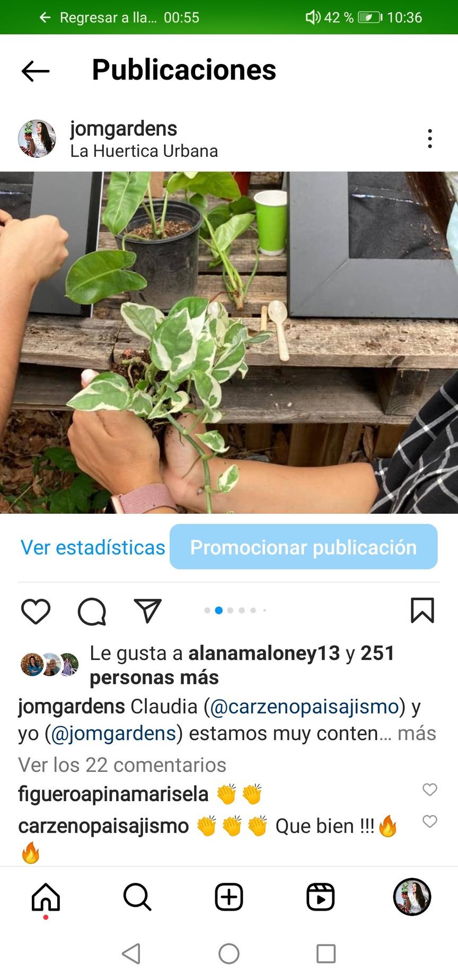Tap the jomgardens profile picture at top
The height and width of the screenshot is (980, 458).
37,139
